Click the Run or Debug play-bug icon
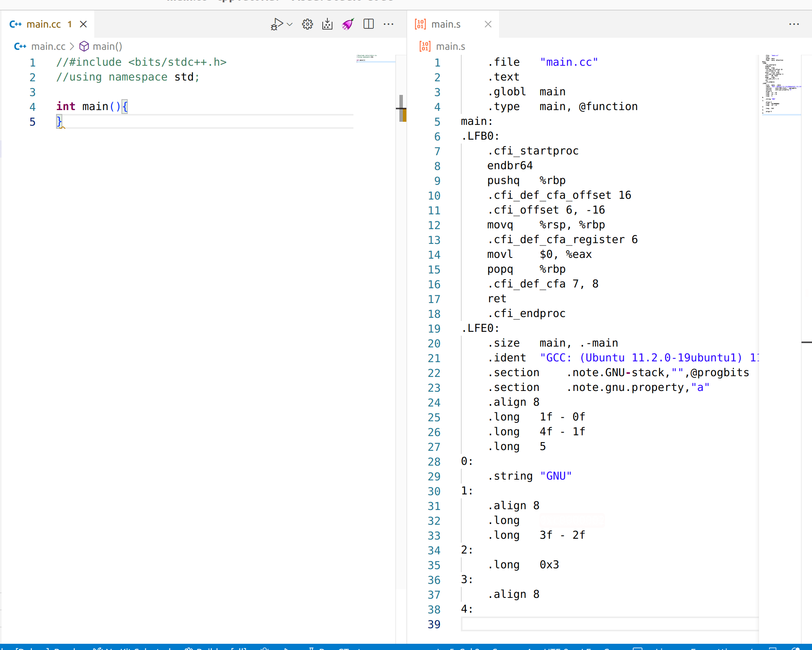This screenshot has height=650, width=812. (x=276, y=24)
